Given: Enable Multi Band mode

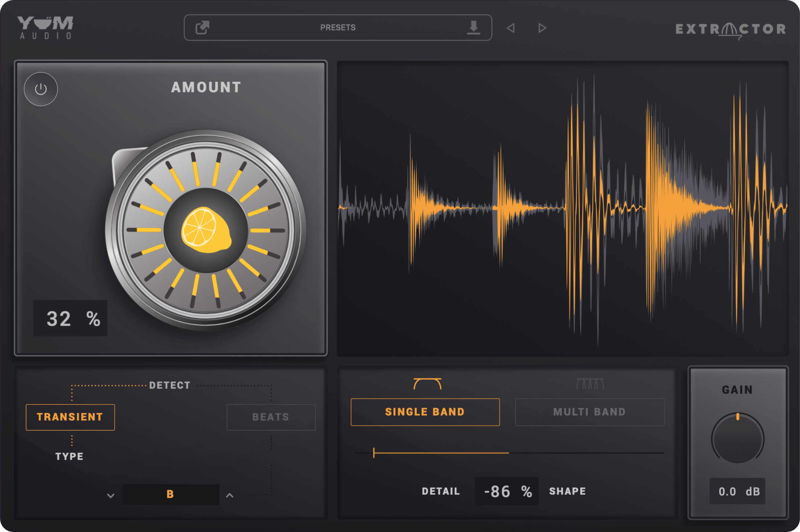Looking at the screenshot, I should pyautogui.click(x=590, y=412).
